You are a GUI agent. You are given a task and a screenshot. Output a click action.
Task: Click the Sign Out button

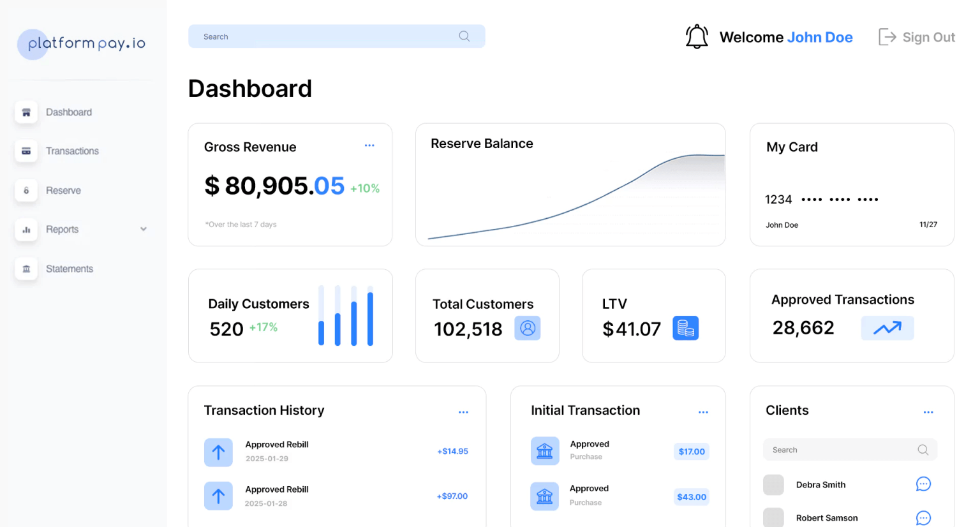[x=917, y=37]
